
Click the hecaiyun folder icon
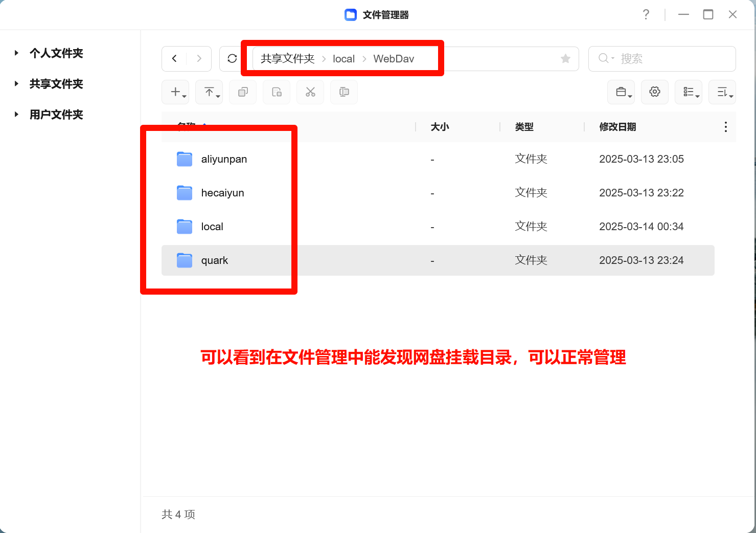pos(185,193)
